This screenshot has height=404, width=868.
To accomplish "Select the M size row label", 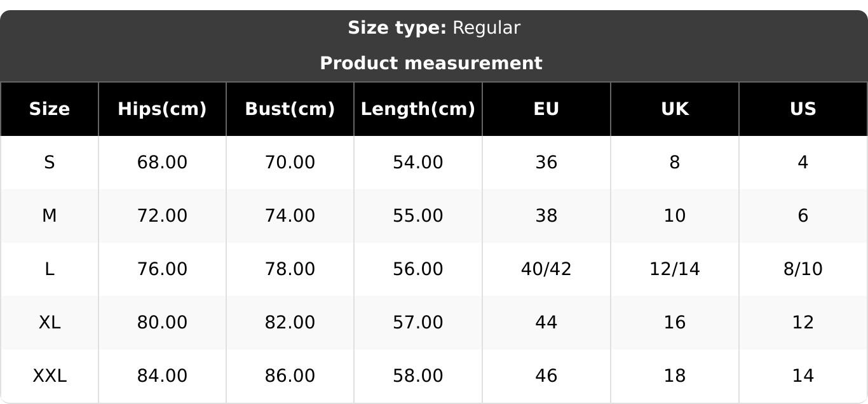I will [50, 216].
